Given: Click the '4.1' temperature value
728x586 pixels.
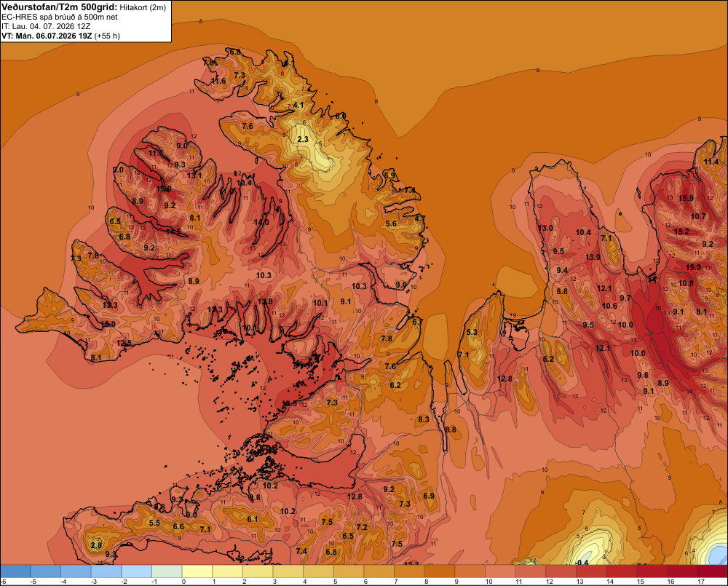Looking at the screenshot, I should click(x=298, y=105).
